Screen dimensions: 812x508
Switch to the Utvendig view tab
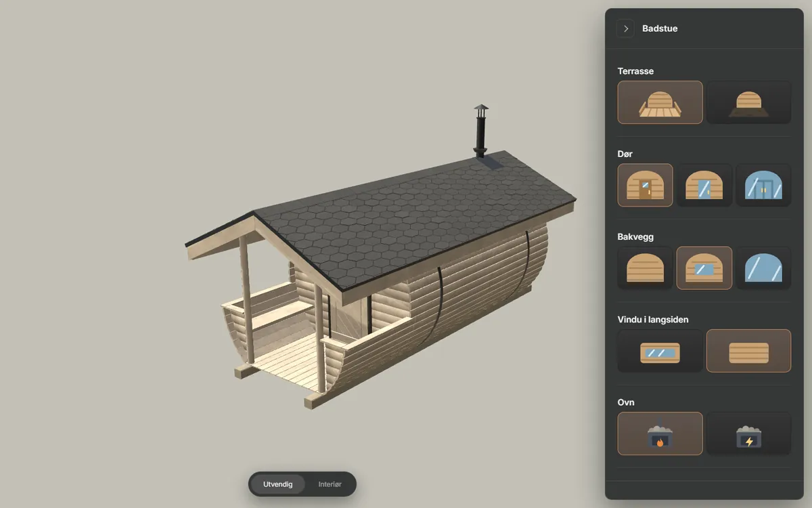(x=278, y=484)
